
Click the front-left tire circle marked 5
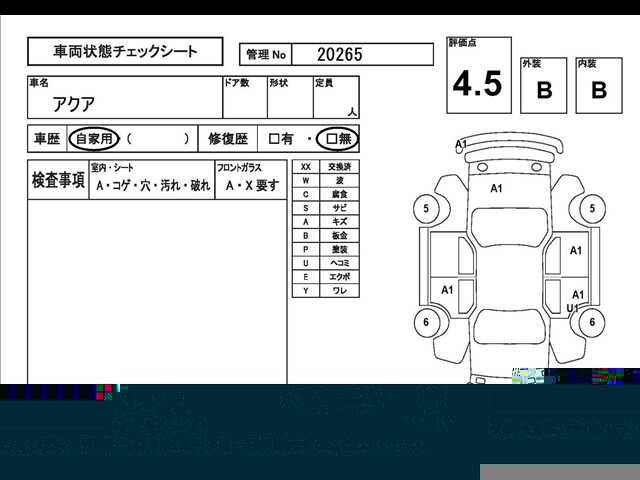(x=427, y=209)
